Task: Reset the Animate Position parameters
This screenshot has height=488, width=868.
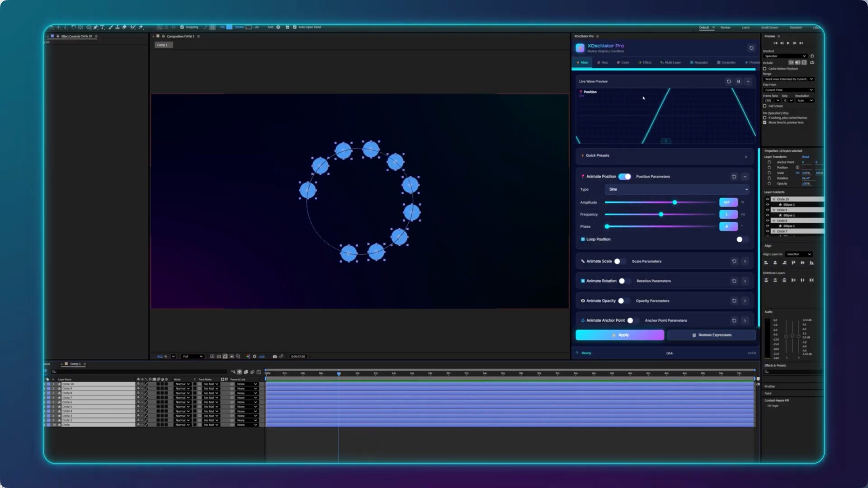Action: [x=734, y=177]
